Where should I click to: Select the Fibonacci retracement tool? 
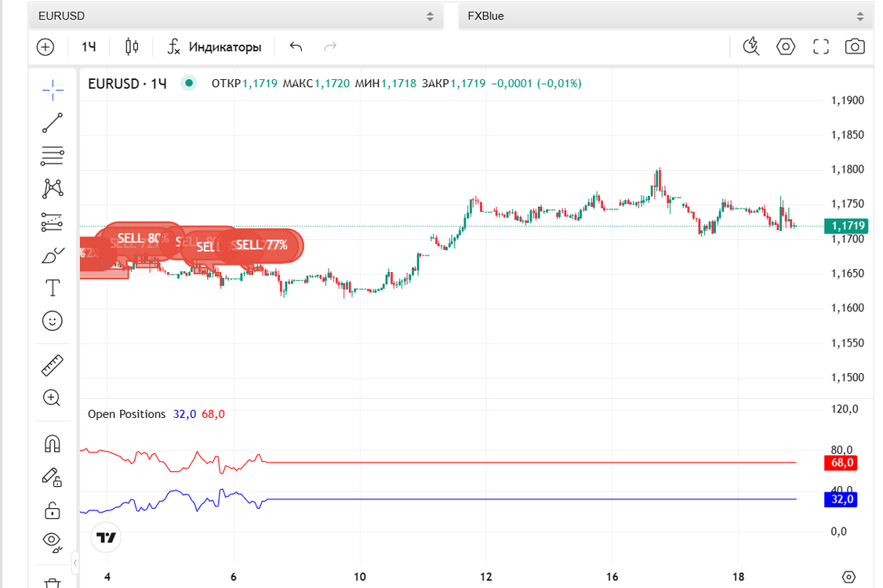click(x=53, y=156)
